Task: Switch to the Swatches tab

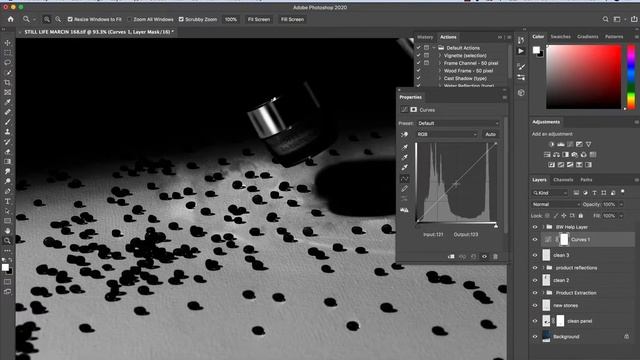Action: [560, 37]
